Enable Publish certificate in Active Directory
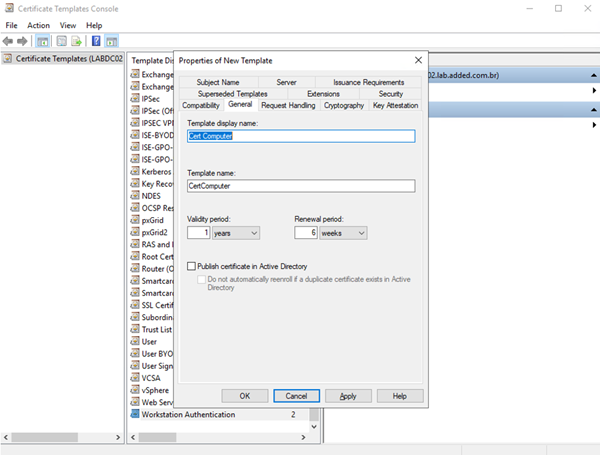600x455 pixels. point(192,266)
